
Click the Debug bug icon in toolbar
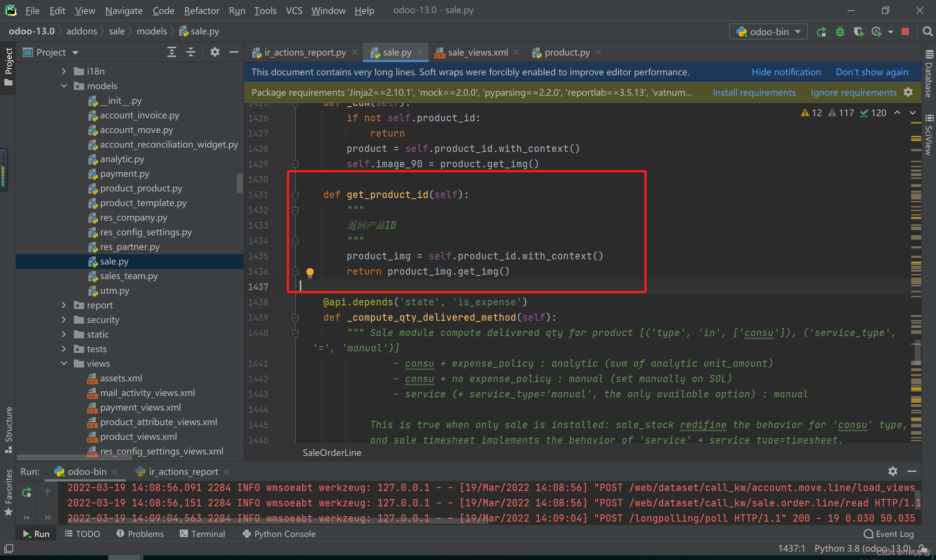tap(840, 32)
